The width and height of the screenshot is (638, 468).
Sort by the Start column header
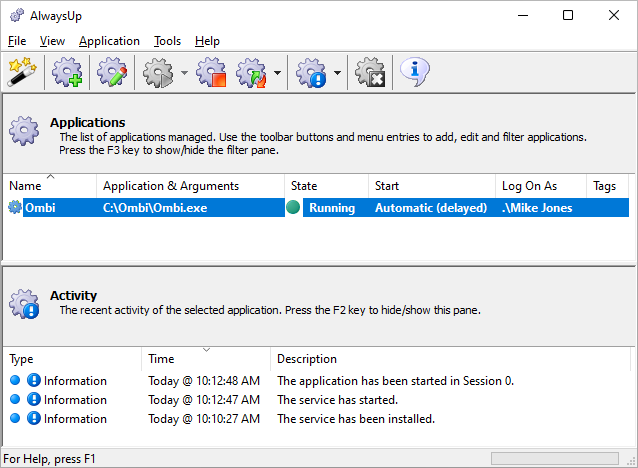(x=432, y=186)
